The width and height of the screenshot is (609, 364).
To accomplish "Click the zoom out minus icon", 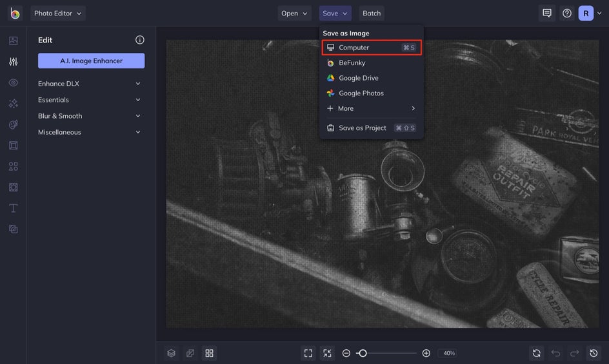I will click(346, 353).
